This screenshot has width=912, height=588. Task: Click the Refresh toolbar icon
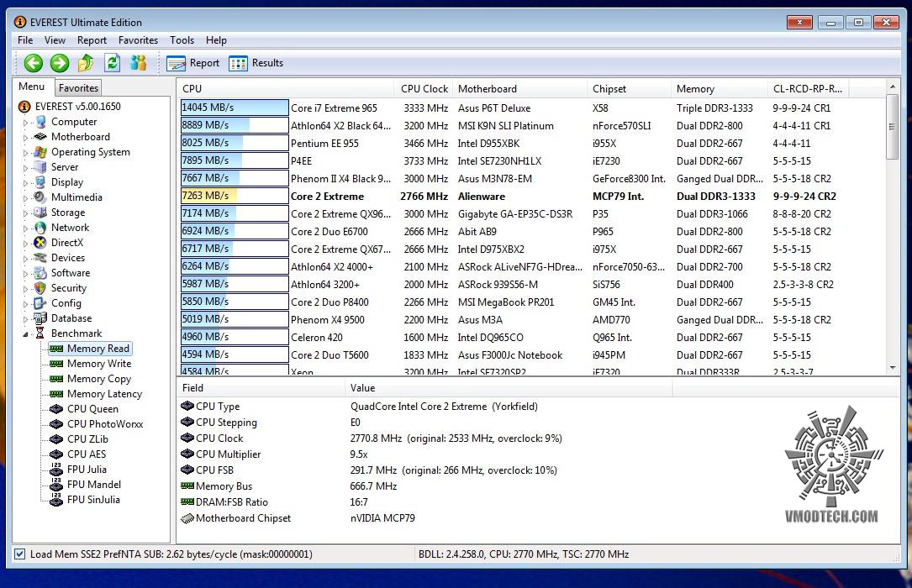(x=113, y=62)
